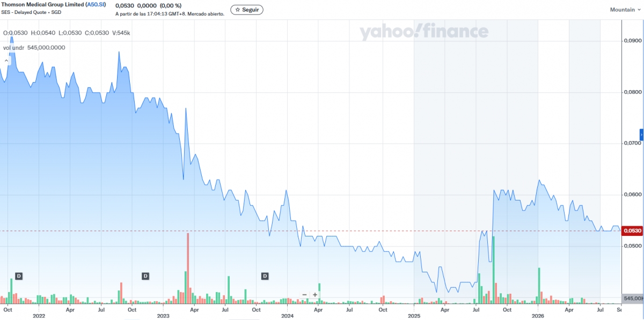Open the dividend marker D near 2022

click(x=18, y=276)
